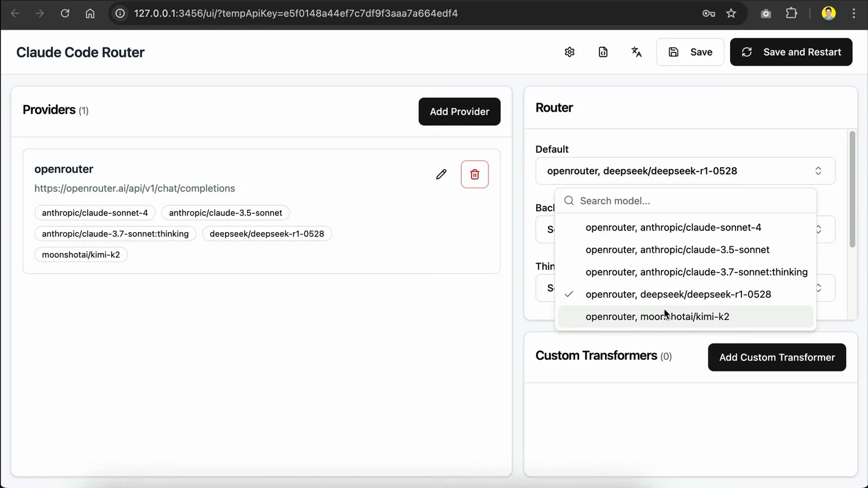Select openrouter, anthropic/claude-sonnet-4 option
The image size is (868, 488).
coord(686,227)
